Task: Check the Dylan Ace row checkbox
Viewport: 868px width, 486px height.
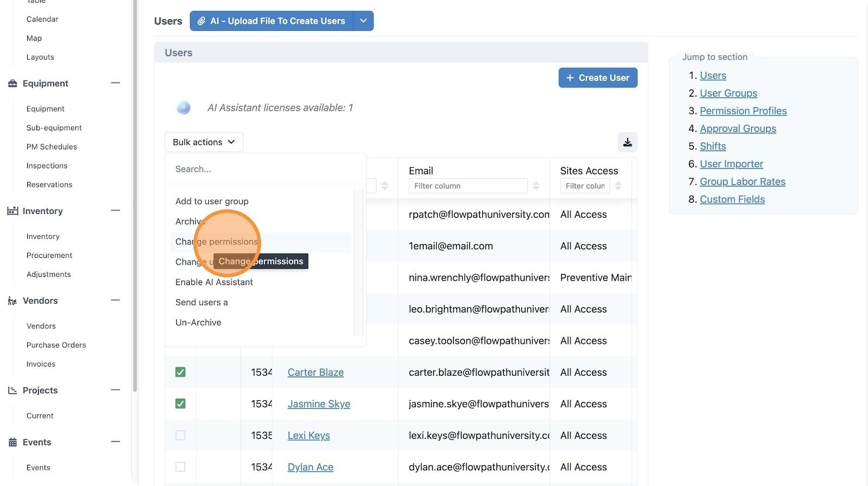Action: pos(181,467)
